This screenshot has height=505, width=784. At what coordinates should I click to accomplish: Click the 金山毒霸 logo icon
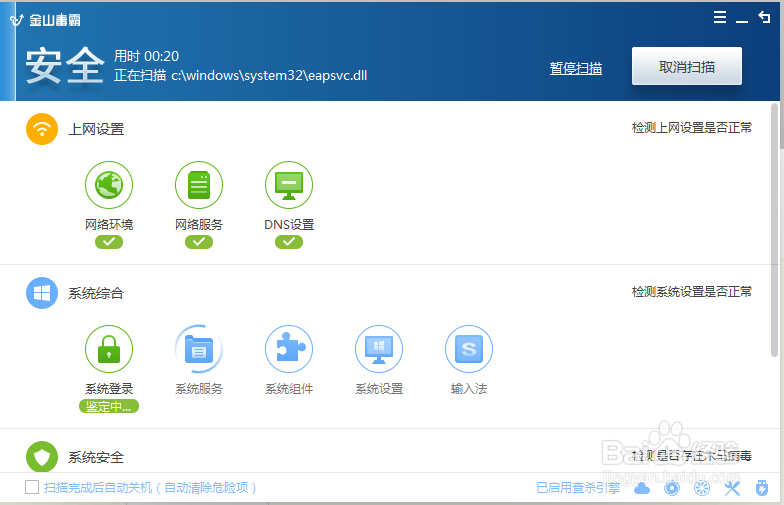pyautogui.click(x=17, y=20)
